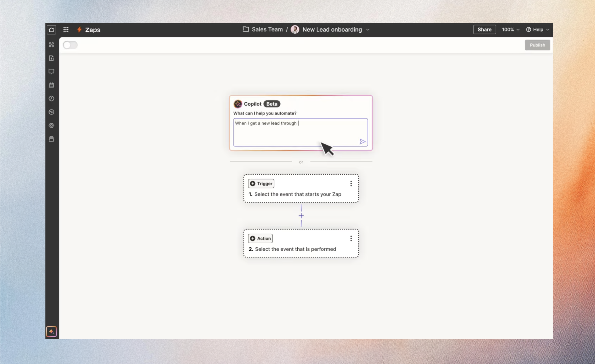Image resolution: width=595 pixels, height=364 pixels.
Task: Open the apps grid launcher
Action: tap(66, 29)
